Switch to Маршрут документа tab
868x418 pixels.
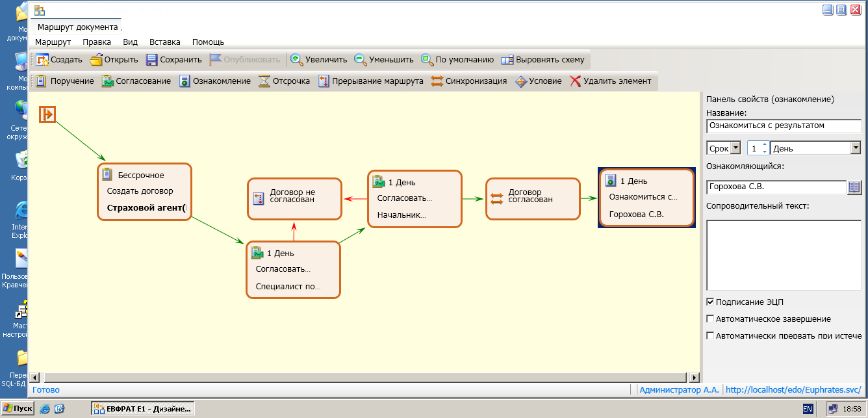click(78, 27)
